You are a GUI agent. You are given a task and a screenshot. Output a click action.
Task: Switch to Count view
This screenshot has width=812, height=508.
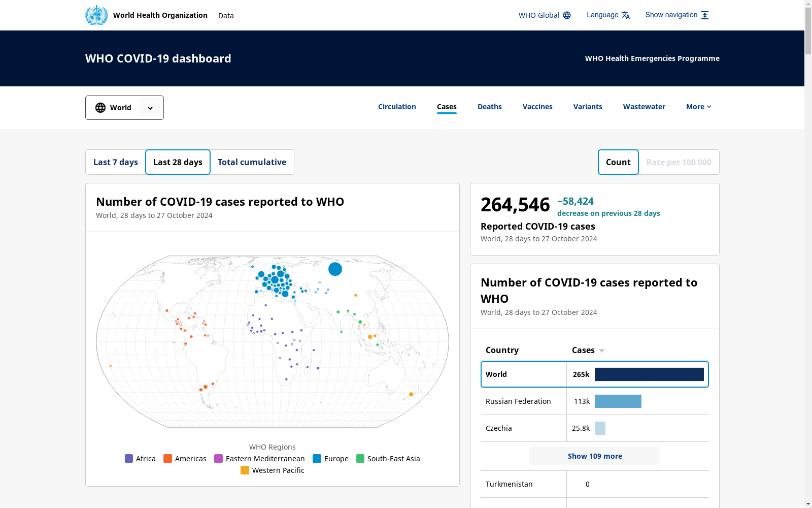click(618, 162)
